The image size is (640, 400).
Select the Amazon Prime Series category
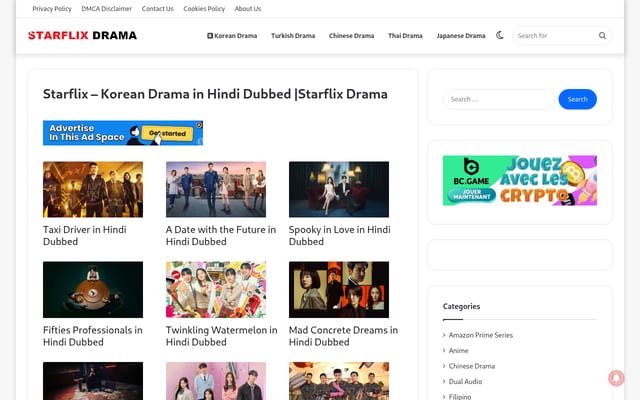point(480,335)
